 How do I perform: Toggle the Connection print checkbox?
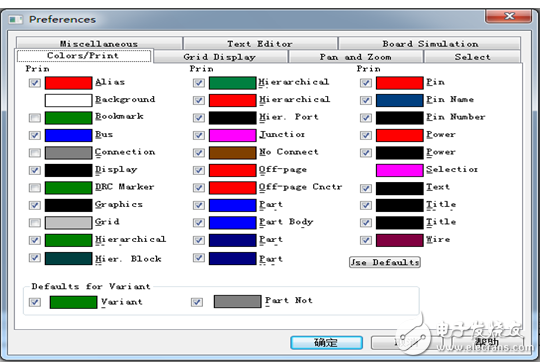point(35,153)
